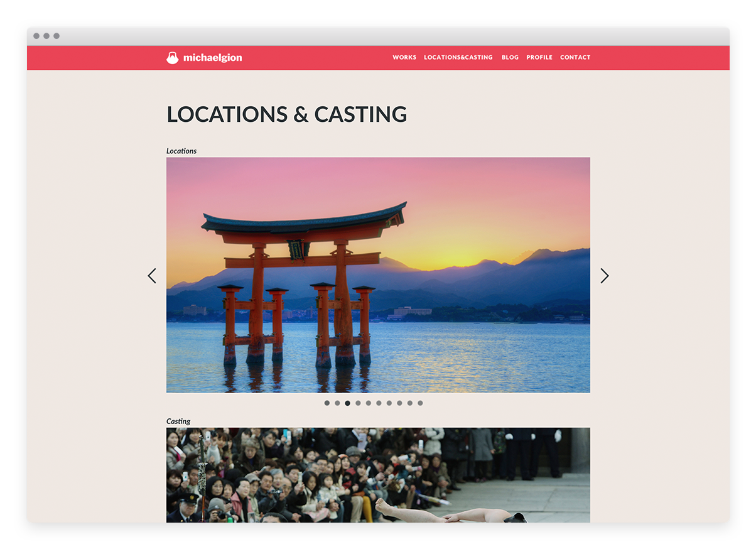
Task: Click the Casting crowd photo
Action: click(378, 475)
